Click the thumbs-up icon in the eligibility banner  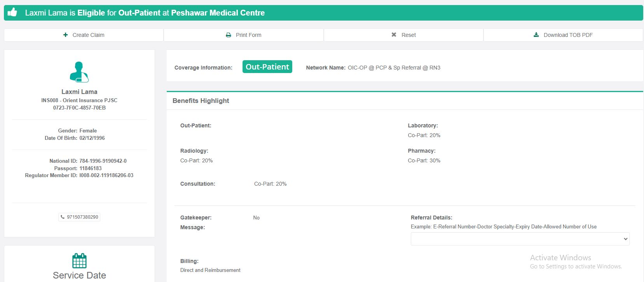pyautogui.click(x=12, y=12)
